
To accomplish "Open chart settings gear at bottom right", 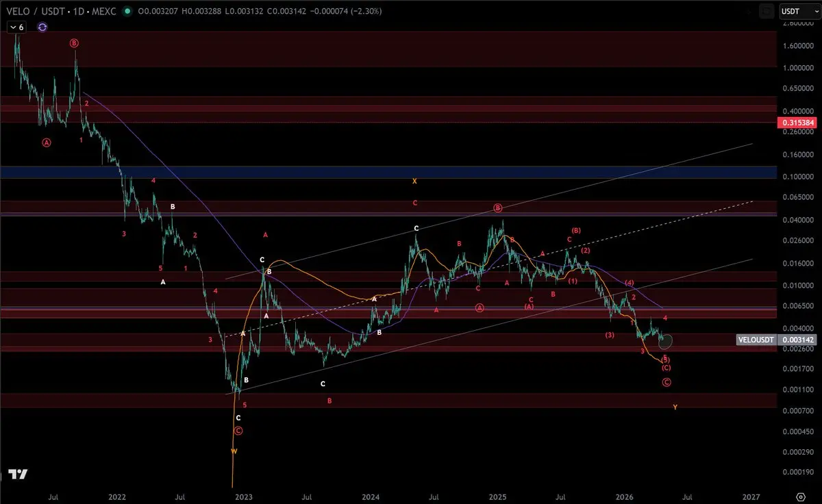I will click(800, 496).
